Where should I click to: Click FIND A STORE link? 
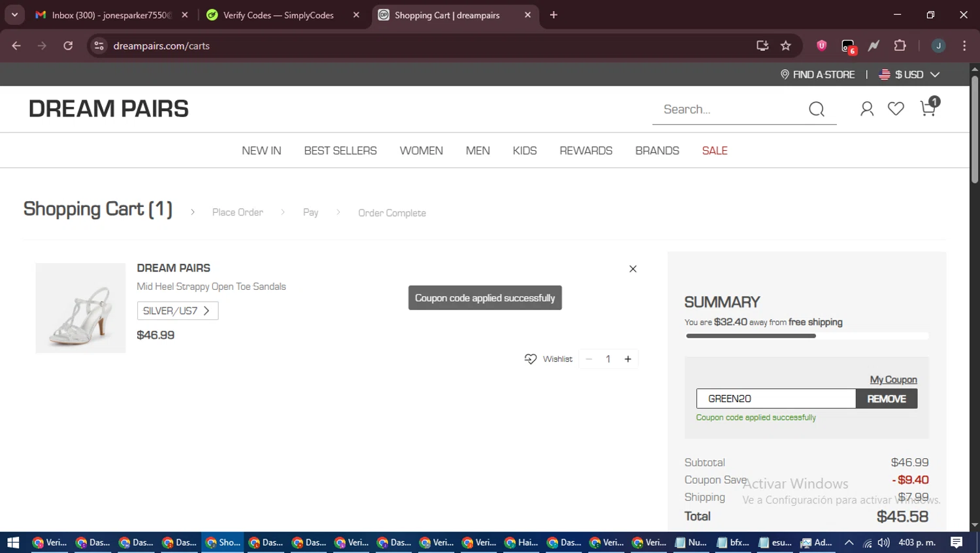[x=824, y=74]
